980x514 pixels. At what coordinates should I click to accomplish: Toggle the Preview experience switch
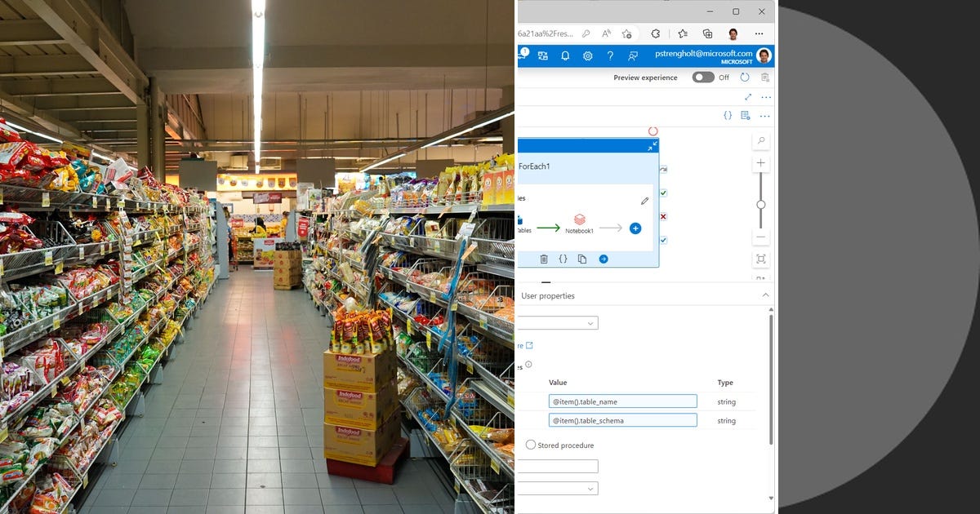click(703, 77)
